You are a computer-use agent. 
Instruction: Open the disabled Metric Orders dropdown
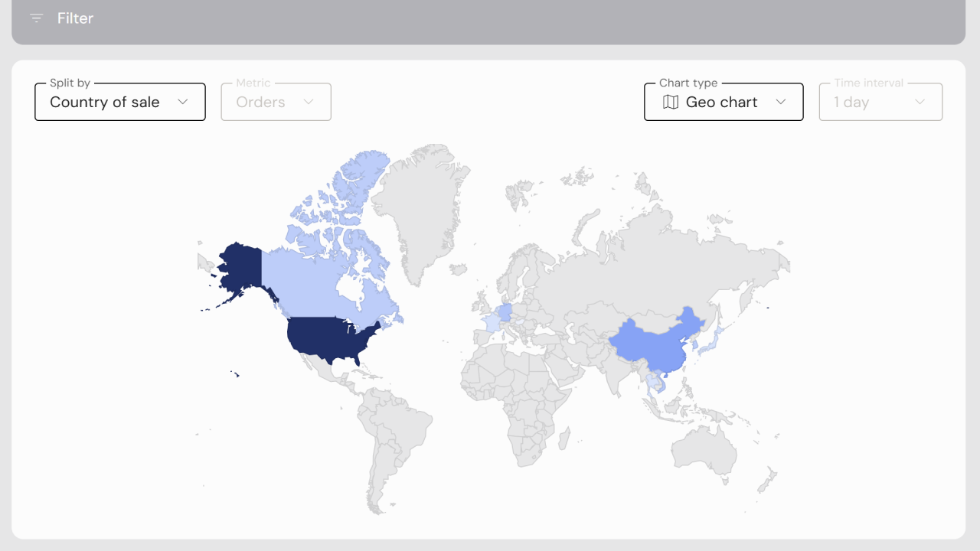click(x=276, y=102)
